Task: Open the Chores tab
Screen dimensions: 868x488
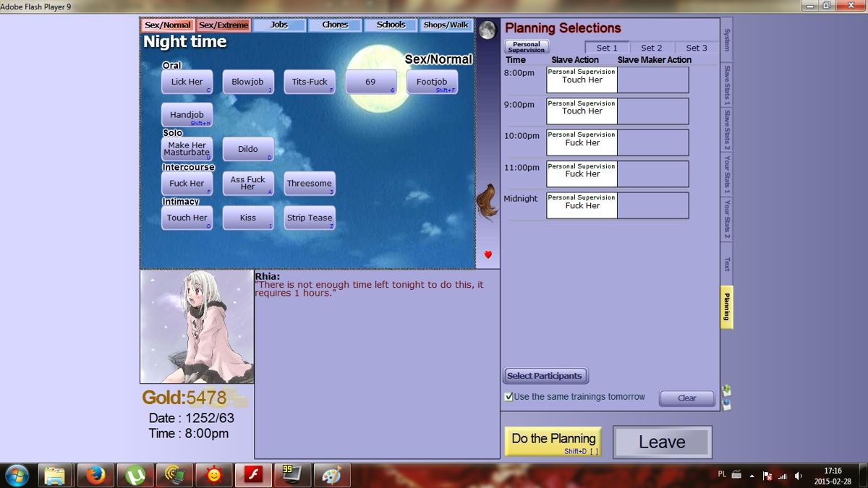Action: (x=335, y=24)
